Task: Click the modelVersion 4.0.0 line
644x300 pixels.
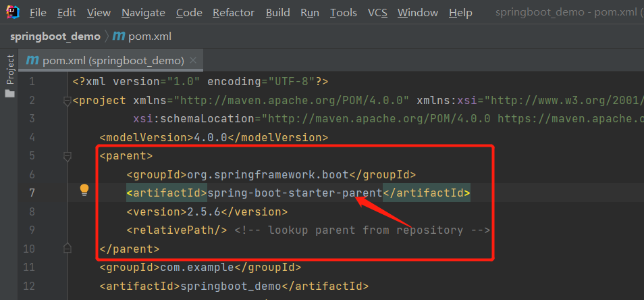Action: tap(213, 137)
